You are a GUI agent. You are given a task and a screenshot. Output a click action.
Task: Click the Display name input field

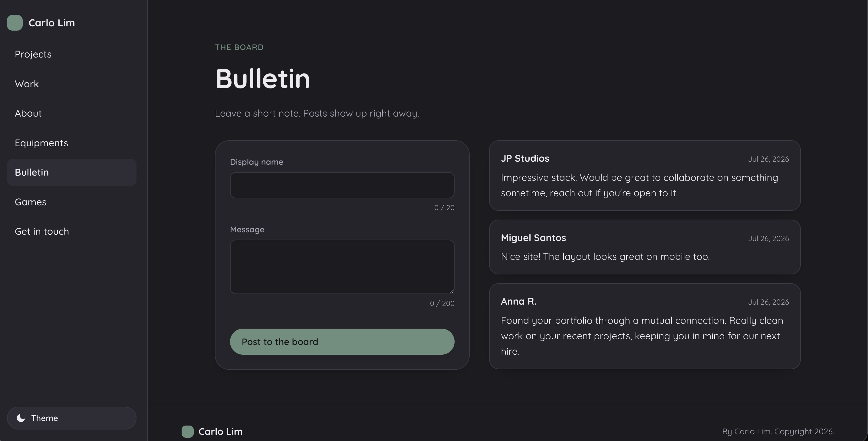[x=342, y=185]
